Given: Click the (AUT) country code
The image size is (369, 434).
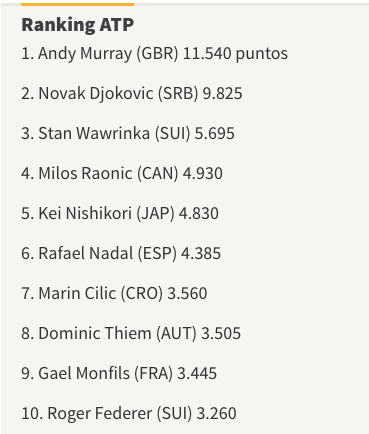Looking at the screenshot, I should coord(176,333).
